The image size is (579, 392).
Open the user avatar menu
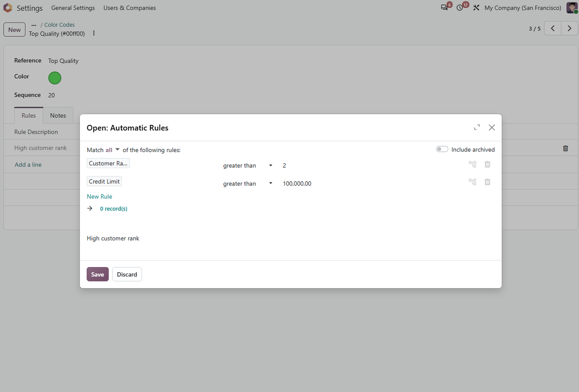572,8
